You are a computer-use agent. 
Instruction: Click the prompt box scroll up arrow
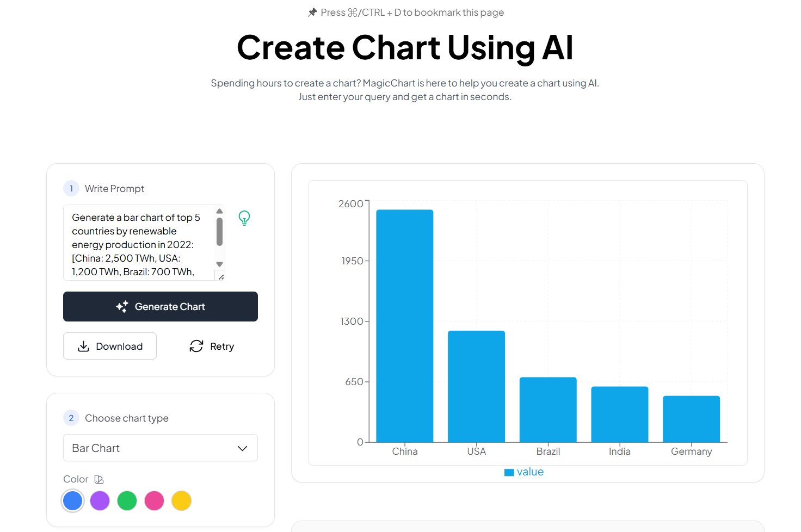[x=220, y=211]
